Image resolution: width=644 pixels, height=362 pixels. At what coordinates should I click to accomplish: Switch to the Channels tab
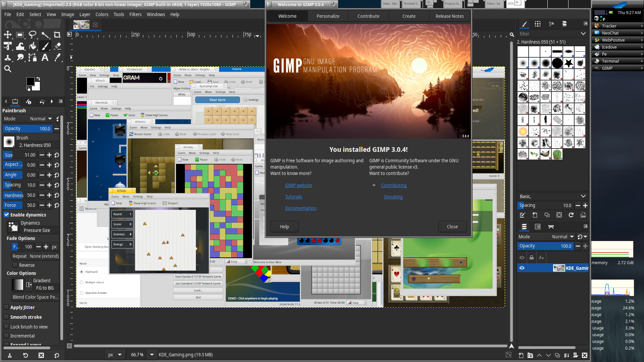click(537, 227)
